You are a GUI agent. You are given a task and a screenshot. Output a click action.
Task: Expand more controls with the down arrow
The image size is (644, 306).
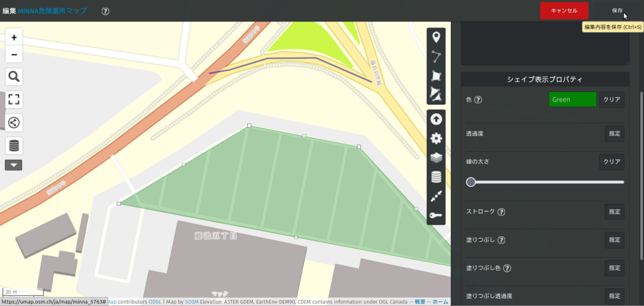point(14,165)
